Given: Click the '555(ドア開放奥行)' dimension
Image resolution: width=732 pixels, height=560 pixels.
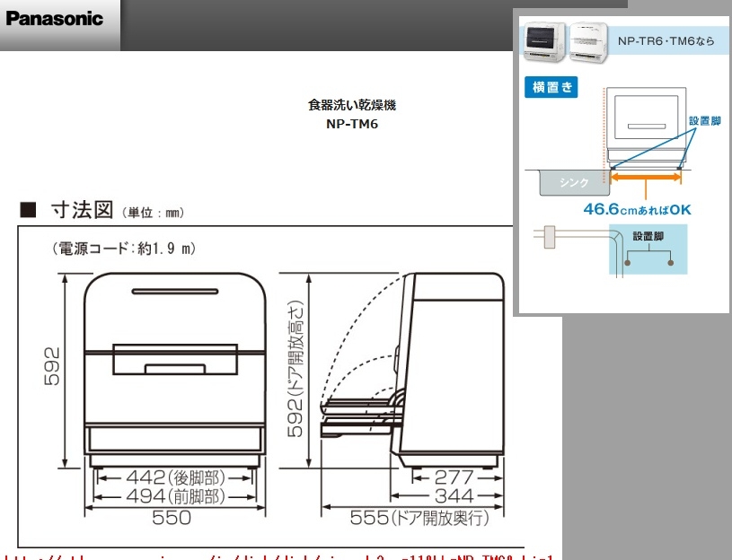Looking at the screenshot, I should tap(419, 518).
